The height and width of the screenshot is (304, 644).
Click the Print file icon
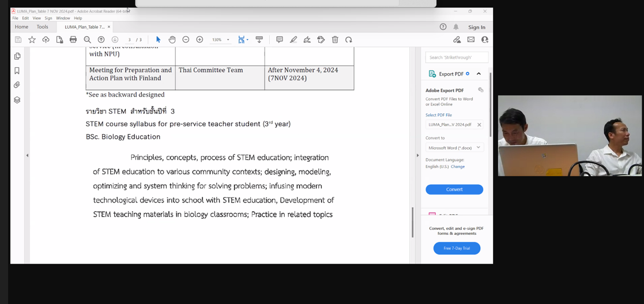(x=73, y=40)
